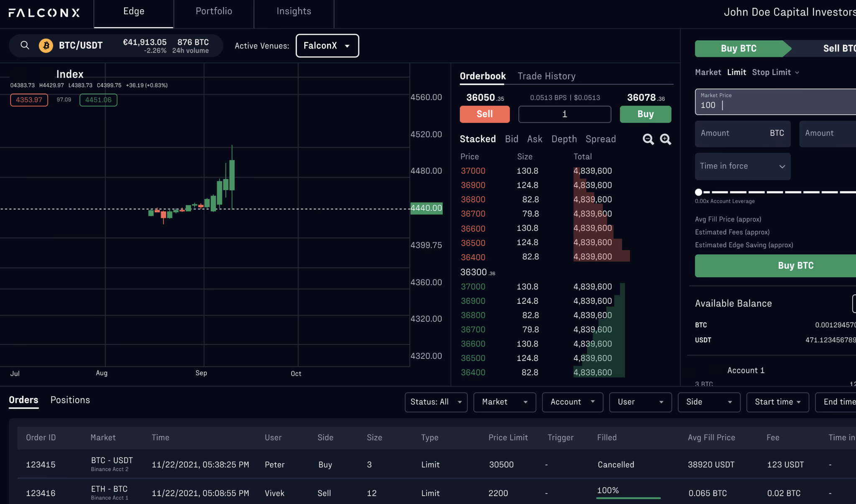Choose the Limit order type

(736, 72)
